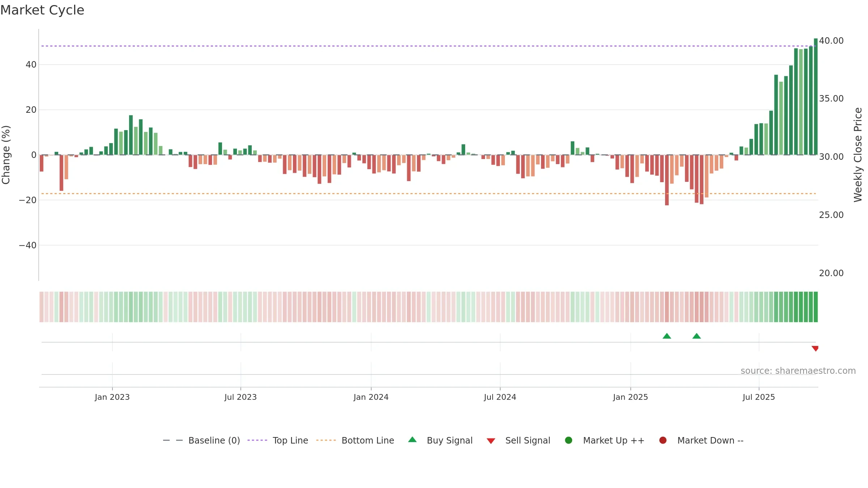Click the red sell signal marker on timeline
This screenshot has height=488, width=868.
(x=815, y=348)
